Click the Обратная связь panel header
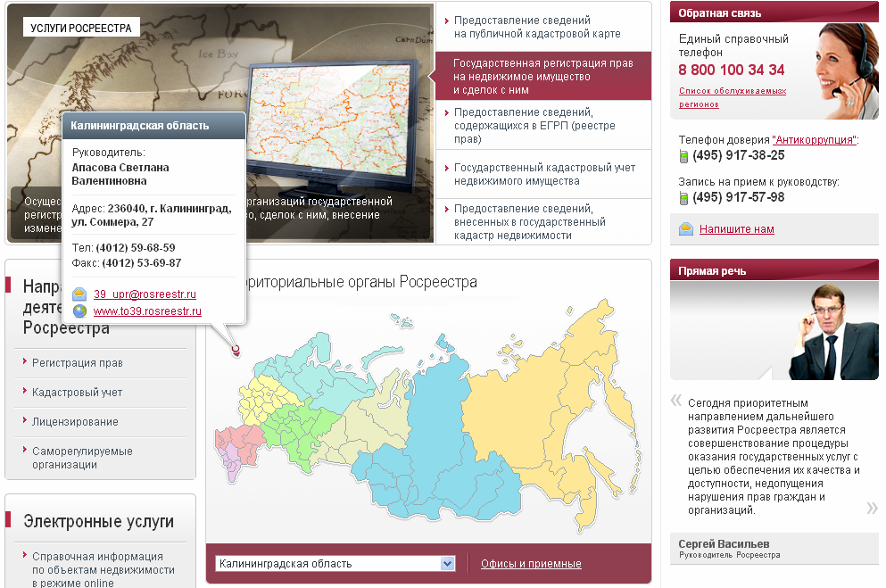Viewport: 886px width, 588px height. [774, 12]
